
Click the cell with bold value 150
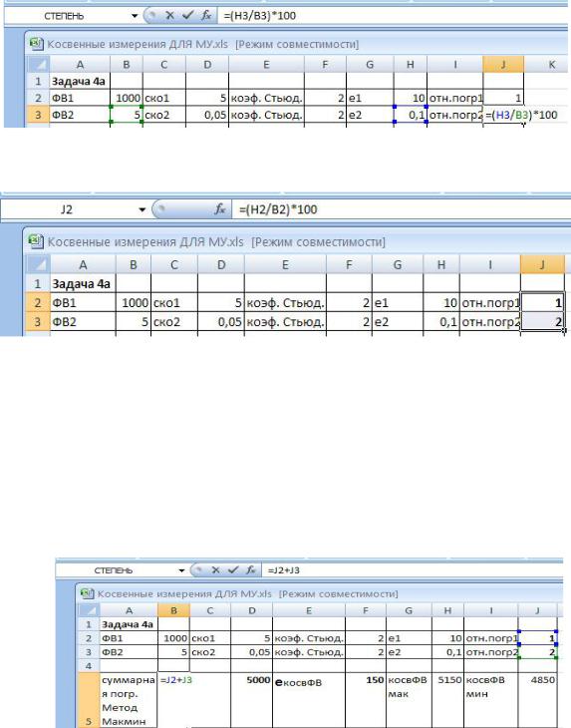[x=366, y=700]
